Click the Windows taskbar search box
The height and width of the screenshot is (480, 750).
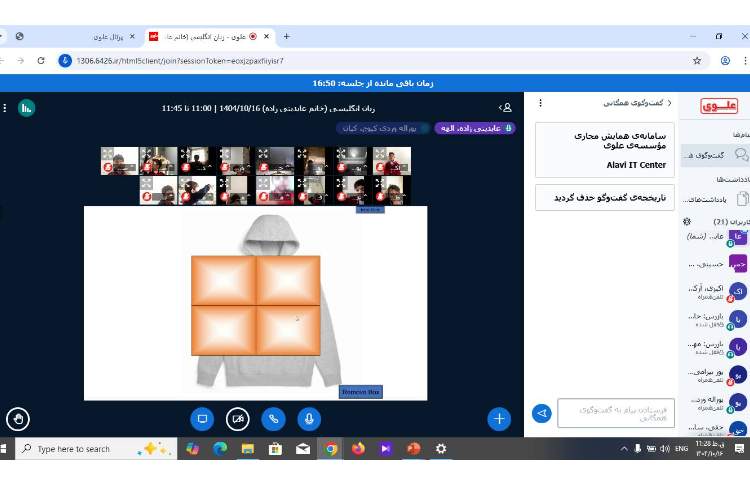click(96, 449)
